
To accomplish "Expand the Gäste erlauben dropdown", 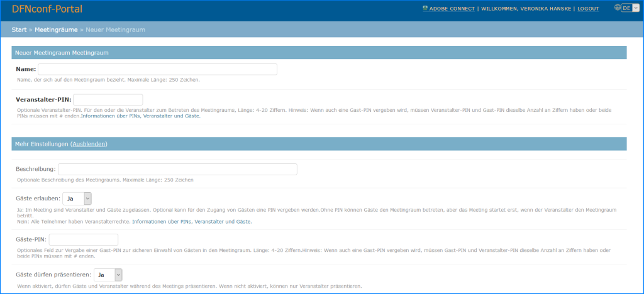I will click(x=77, y=199).
